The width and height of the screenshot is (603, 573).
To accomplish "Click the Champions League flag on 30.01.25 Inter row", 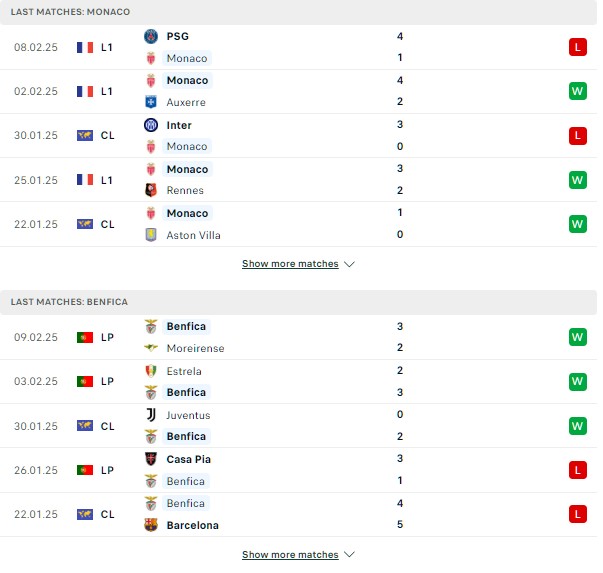I will 85,135.
